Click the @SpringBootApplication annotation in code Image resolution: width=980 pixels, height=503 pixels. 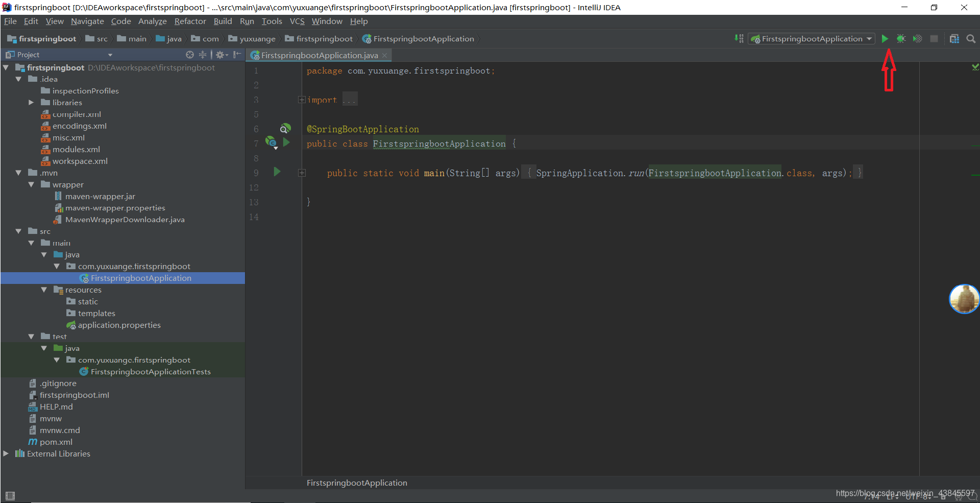point(363,129)
